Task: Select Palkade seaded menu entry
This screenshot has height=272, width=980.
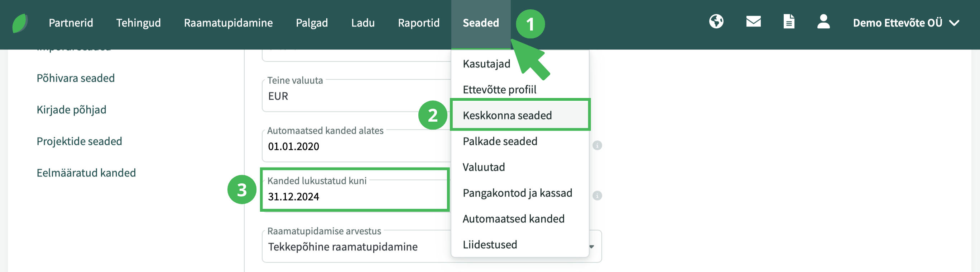Action: click(x=500, y=141)
